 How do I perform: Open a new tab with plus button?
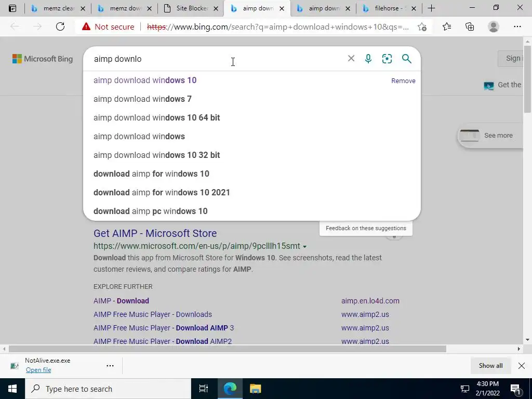432,8
